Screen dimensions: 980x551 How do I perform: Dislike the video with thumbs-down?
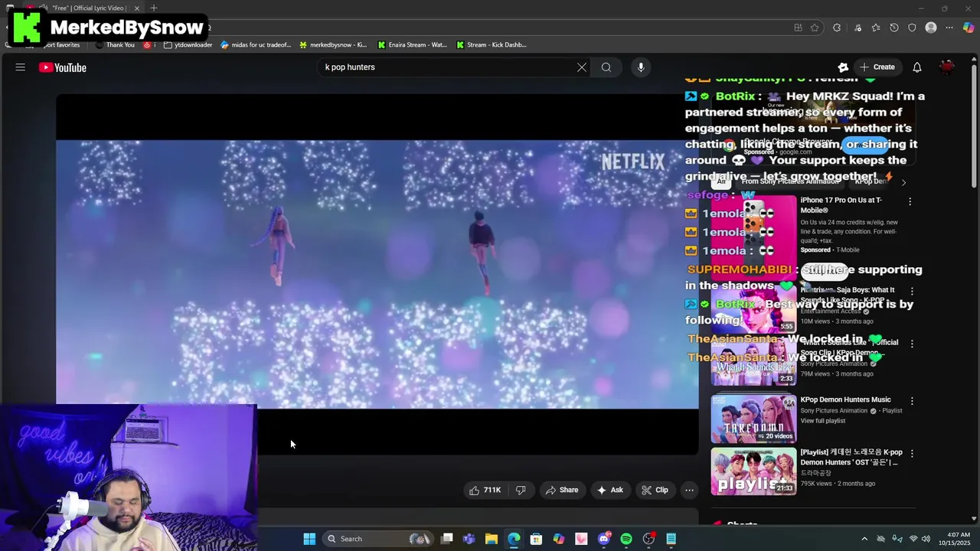click(521, 490)
